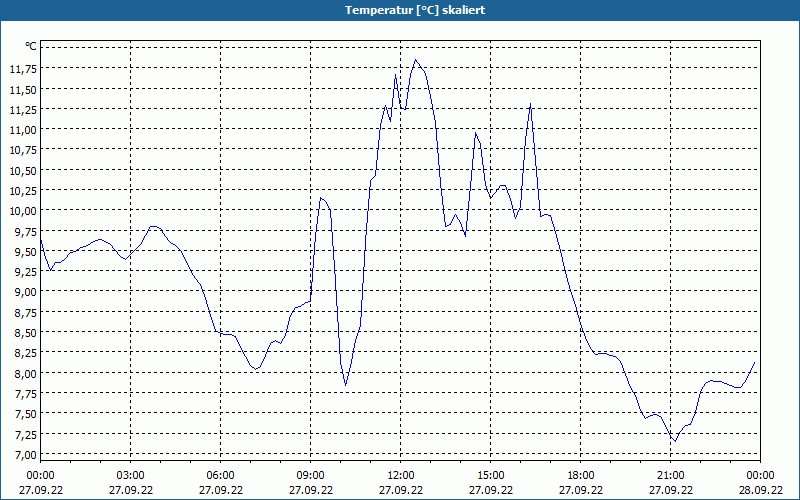Click the 11,25 temperature axis label
Image resolution: width=800 pixels, height=500 pixels.
[x=23, y=109]
